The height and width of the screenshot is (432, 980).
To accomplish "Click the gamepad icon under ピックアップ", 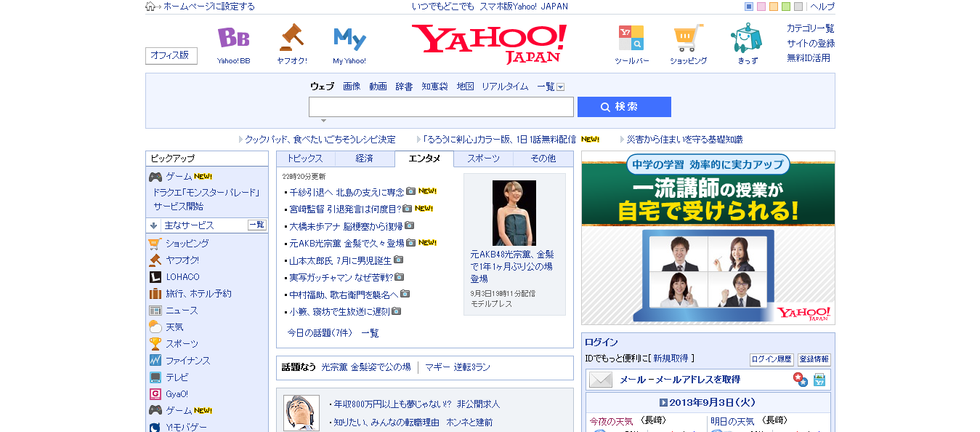I will (155, 177).
